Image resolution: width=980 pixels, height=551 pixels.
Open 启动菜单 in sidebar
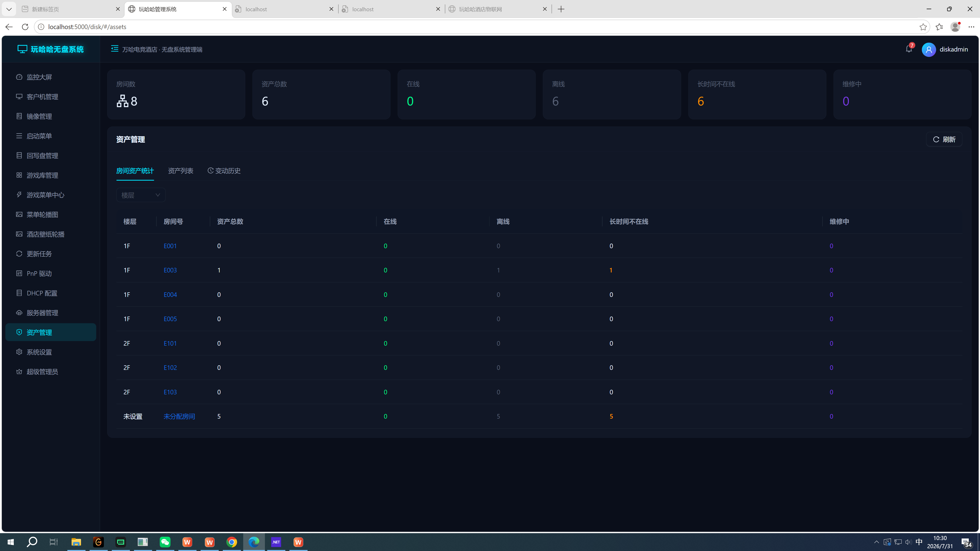click(51, 136)
